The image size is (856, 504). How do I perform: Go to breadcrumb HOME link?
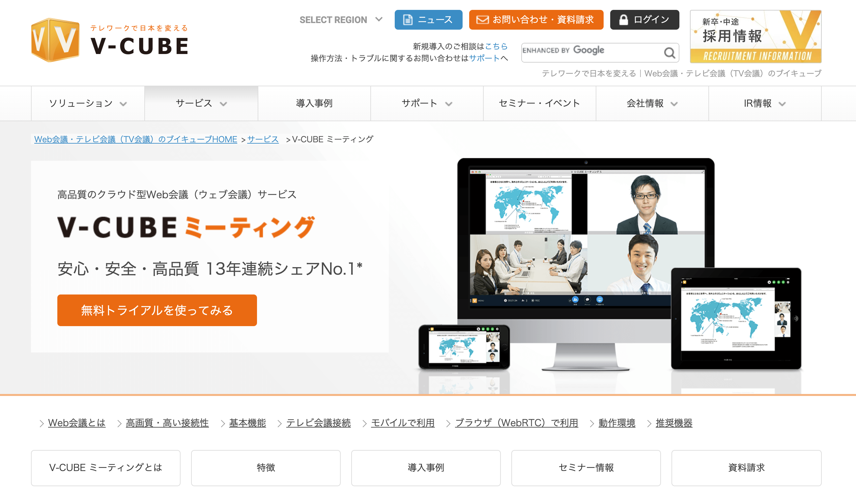click(x=135, y=139)
